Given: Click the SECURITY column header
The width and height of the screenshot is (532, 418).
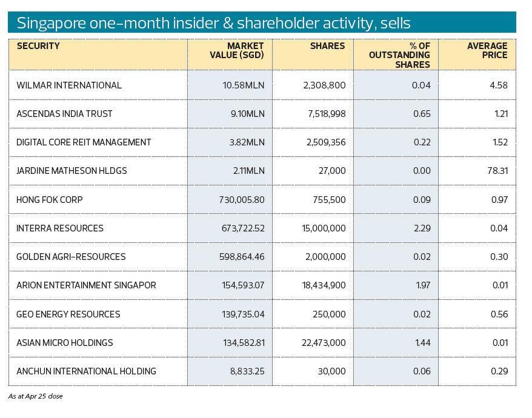Looking at the screenshot, I should click(38, 46).
